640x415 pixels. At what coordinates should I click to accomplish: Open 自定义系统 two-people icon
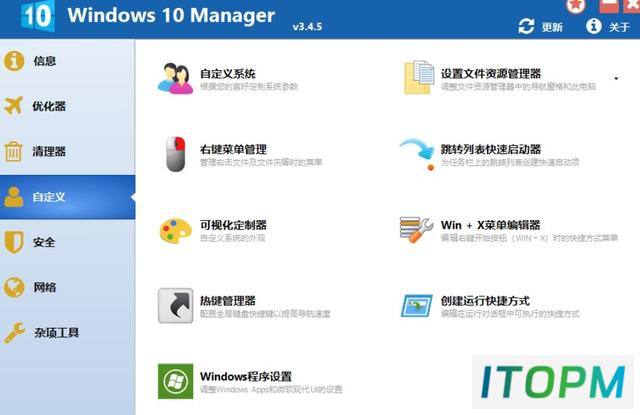click(x=175, y=78)
